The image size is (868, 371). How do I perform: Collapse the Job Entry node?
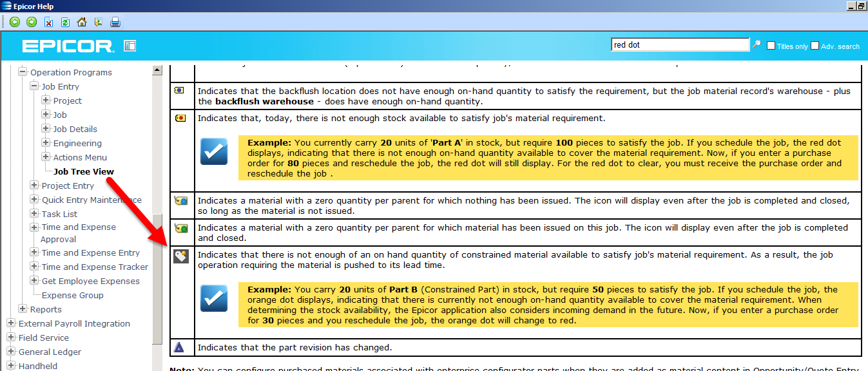[x=34, y=86]
